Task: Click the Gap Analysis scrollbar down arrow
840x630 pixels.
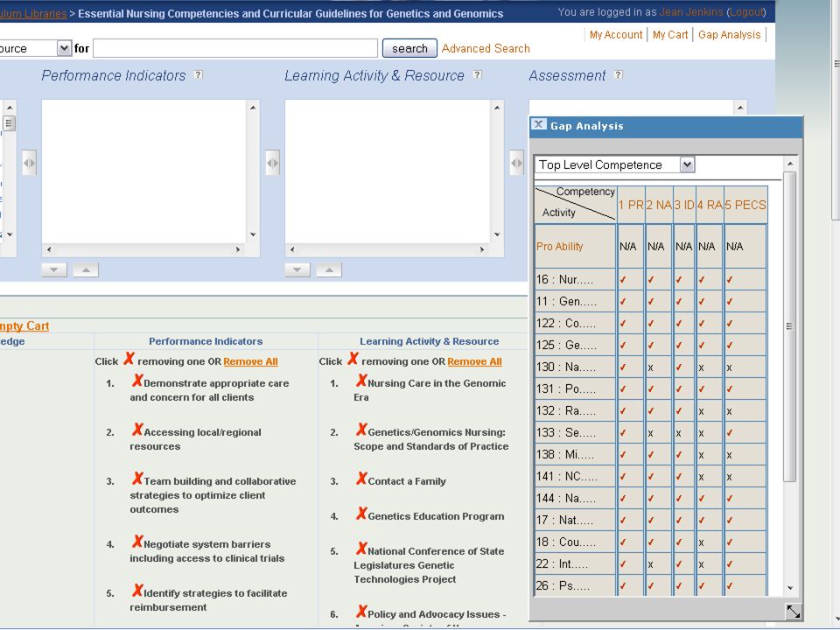Action: pos(791,588)
